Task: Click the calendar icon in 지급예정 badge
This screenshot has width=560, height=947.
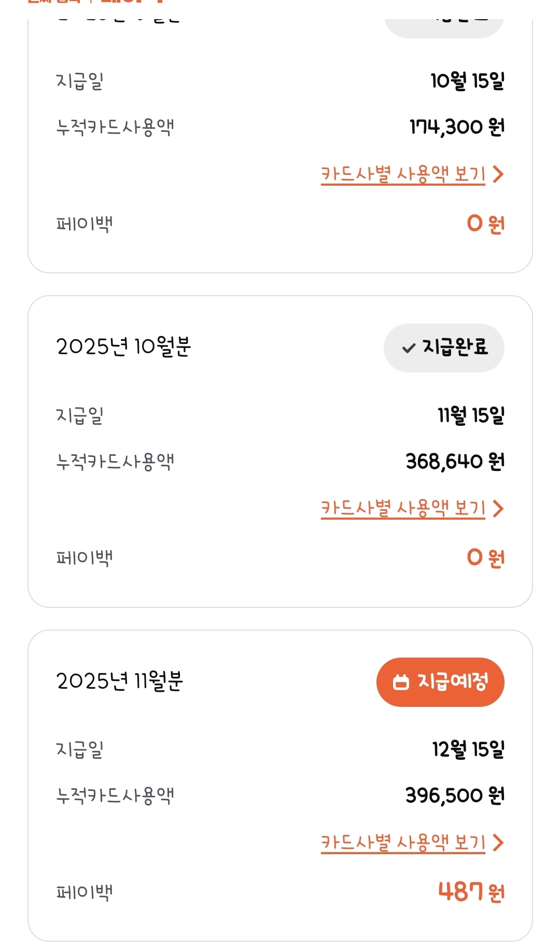Action: point(401,682)
